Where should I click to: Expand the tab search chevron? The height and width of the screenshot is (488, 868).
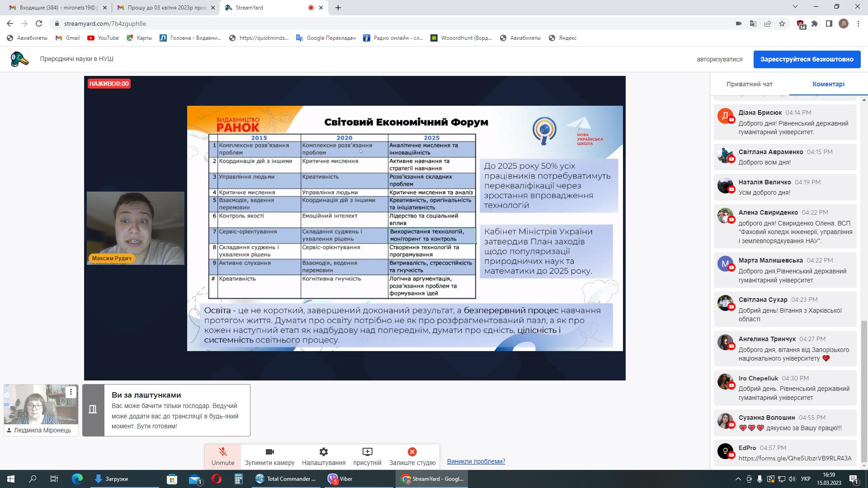click(795, 7)
